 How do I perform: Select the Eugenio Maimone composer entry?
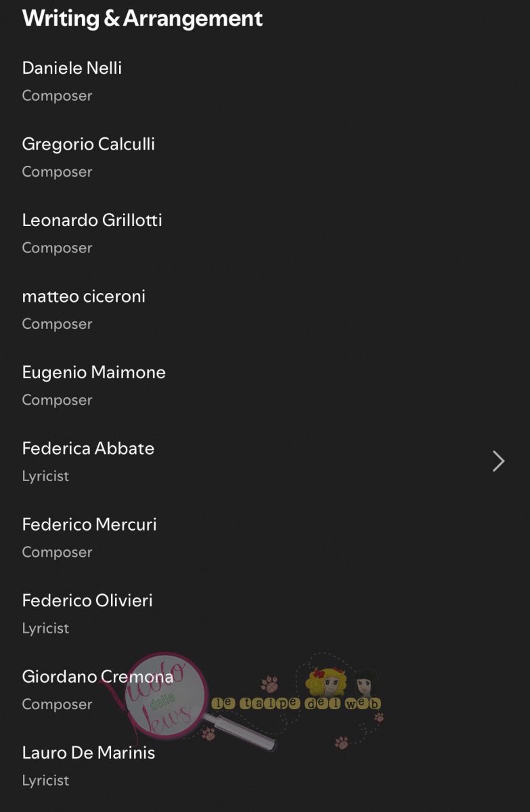point(93,373)
